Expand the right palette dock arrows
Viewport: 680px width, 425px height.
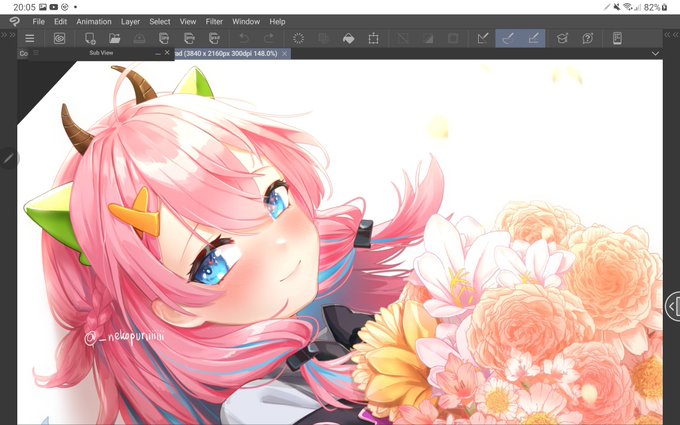[672, 35]
